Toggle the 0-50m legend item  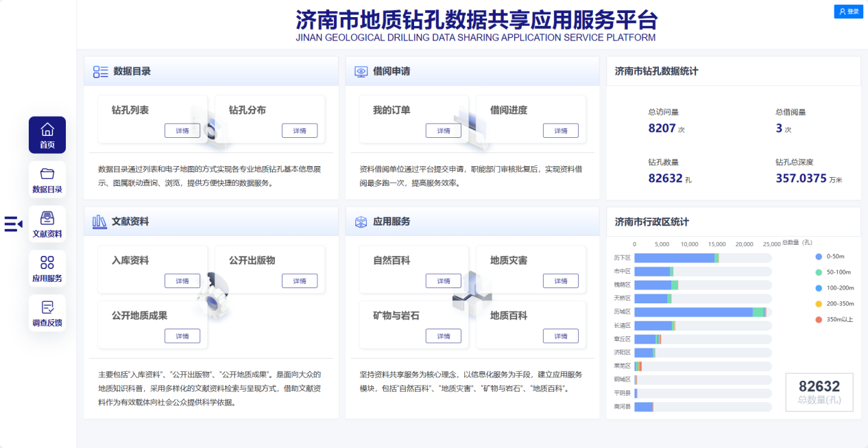click(819, 257)
